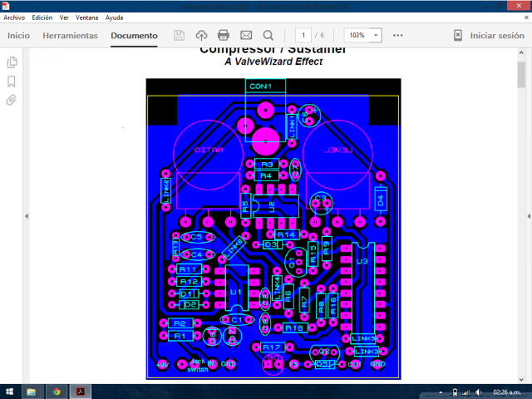Open the bookmarks panel in left sidebar
The width and height of the screenshot is (532, 399).
point(12,81)
